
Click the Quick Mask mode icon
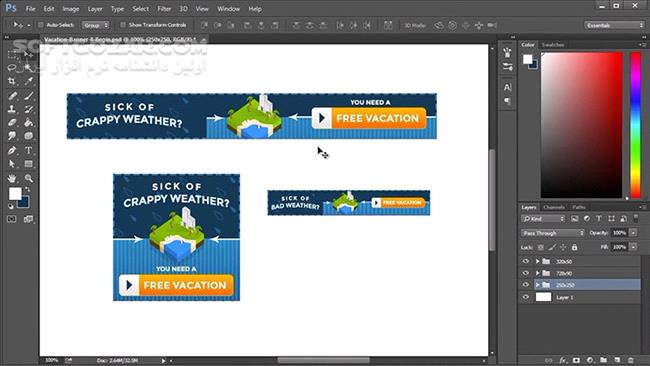(x=12, y=219)
